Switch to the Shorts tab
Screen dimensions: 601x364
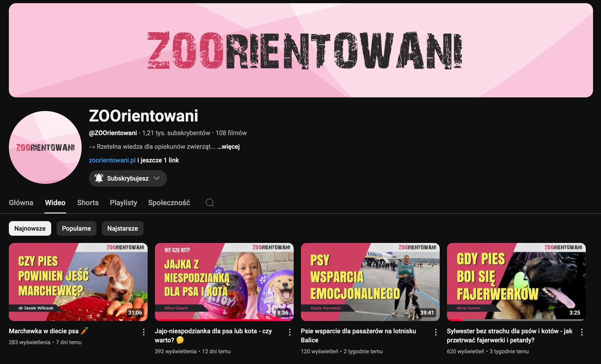click(x=88, y=203)
